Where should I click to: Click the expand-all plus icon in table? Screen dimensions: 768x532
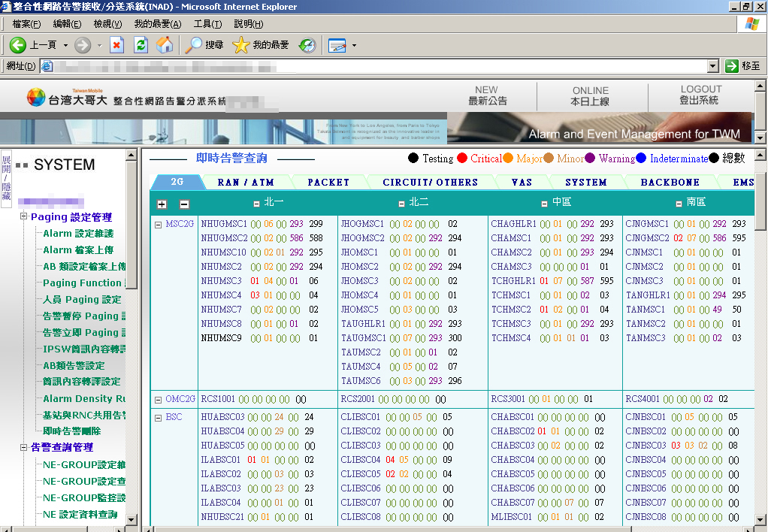(162, 204)
